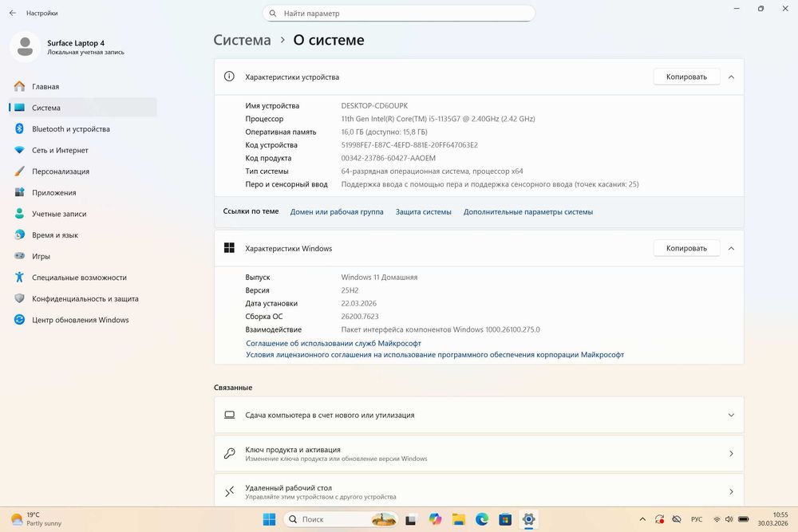Screen dimensions: 798x532
Task: Select the Система sidebar item
Action: (82, 108)
